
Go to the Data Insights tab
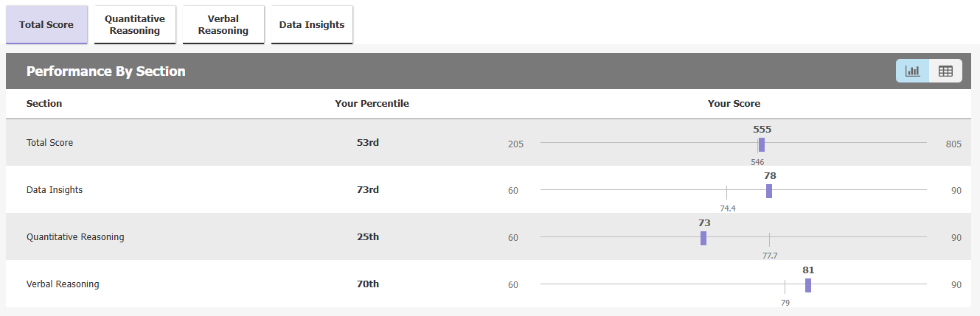pyautogui.click(x=312, y=24)
